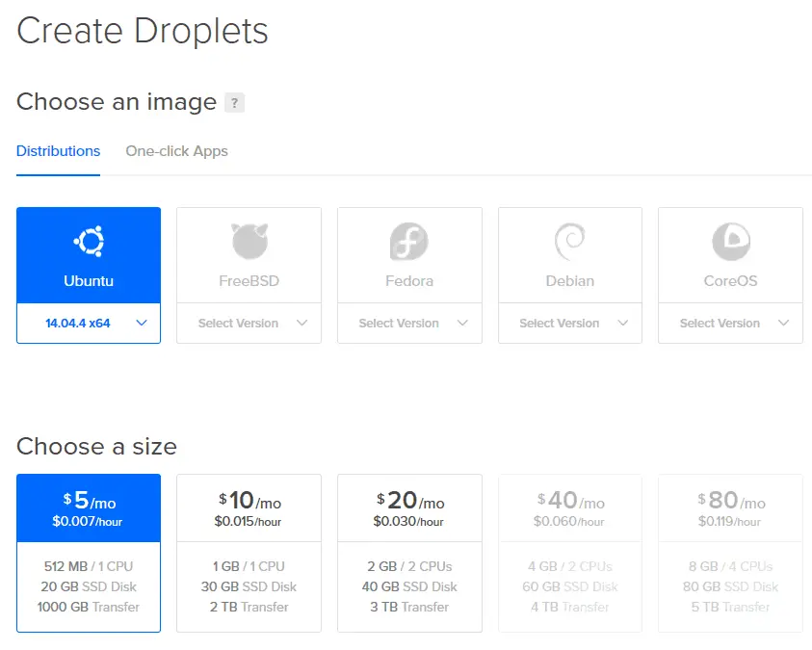Click the FreeBSD distribution label
812x650 pixels.
tap(249, 281)
